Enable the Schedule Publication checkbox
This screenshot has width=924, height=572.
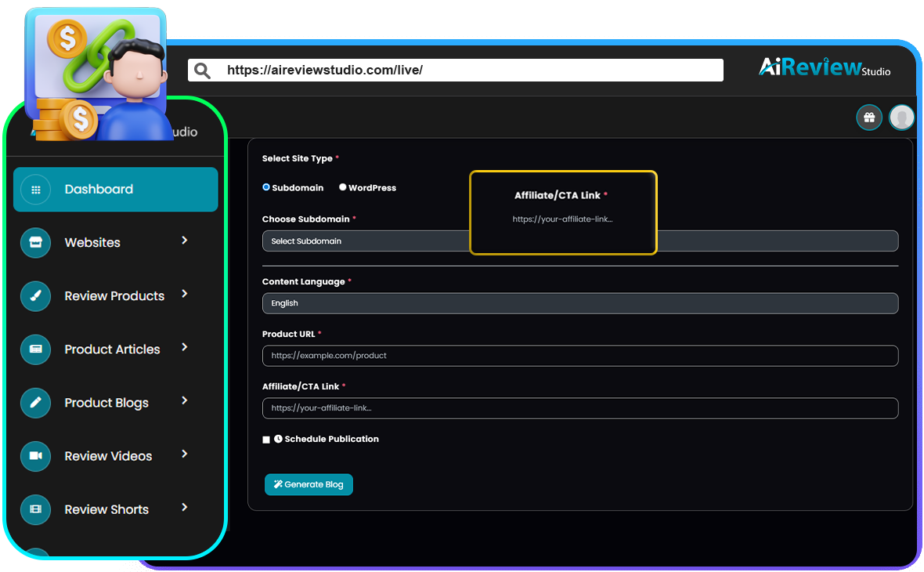click(x=266, y=440)
